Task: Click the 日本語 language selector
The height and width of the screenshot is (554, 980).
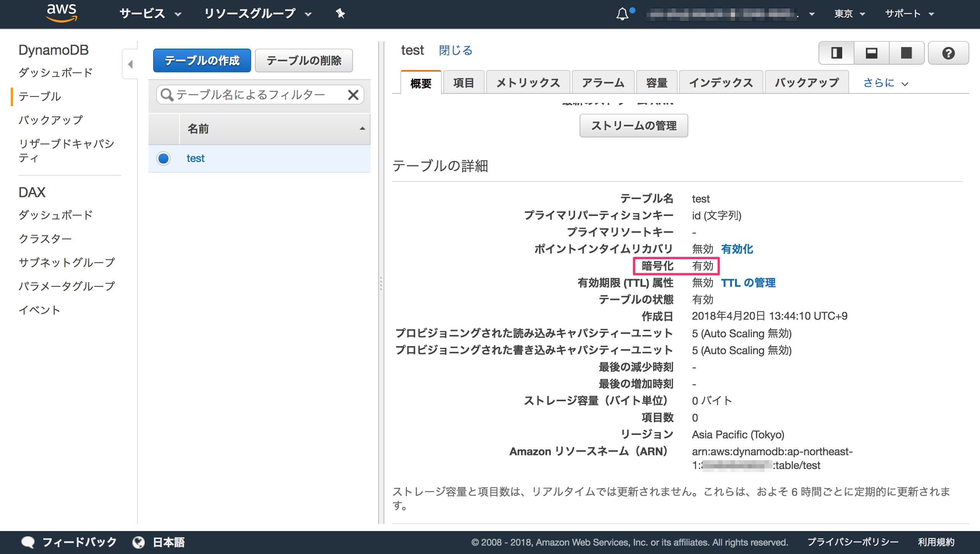Action: 169,542
